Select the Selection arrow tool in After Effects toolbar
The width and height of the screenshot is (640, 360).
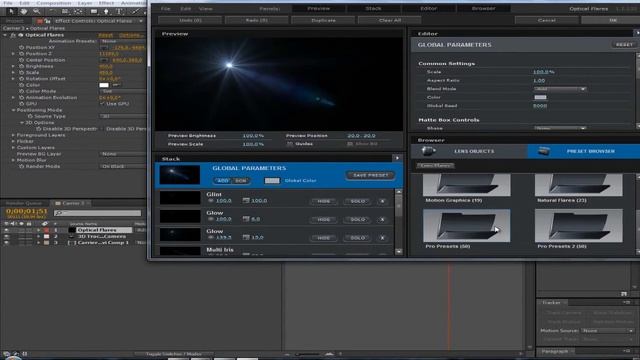(11, 11)
